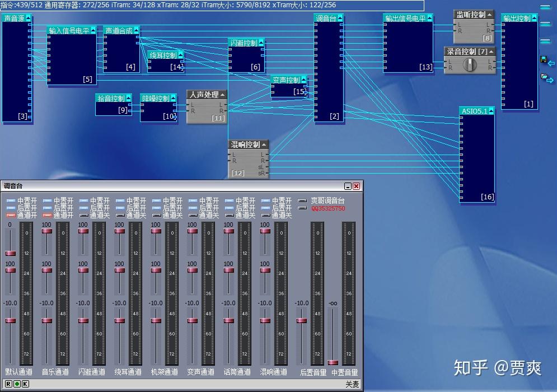The height and width of the screenshot is (392, 557).
Task: Toggle the 通道关 switch on 变声通道 strip
Action: pyautogui.click(x=193, y=214)
